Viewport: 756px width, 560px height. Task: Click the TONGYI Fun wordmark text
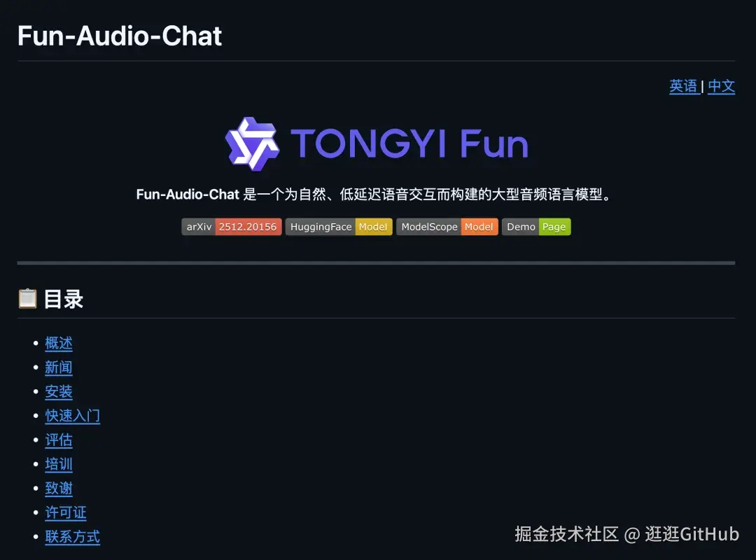coord(409,143)
